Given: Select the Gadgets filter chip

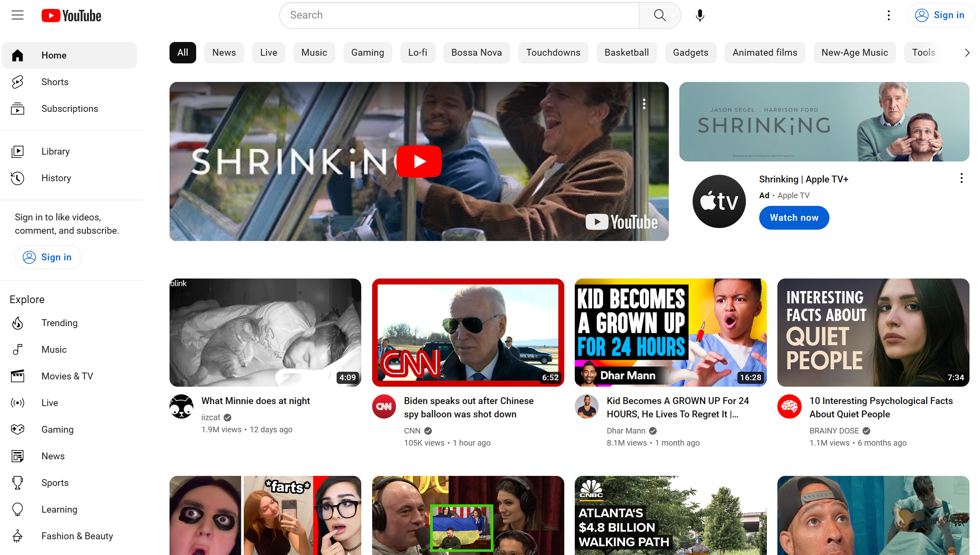Looking at the screenshot, I should [x=691, y=52].
